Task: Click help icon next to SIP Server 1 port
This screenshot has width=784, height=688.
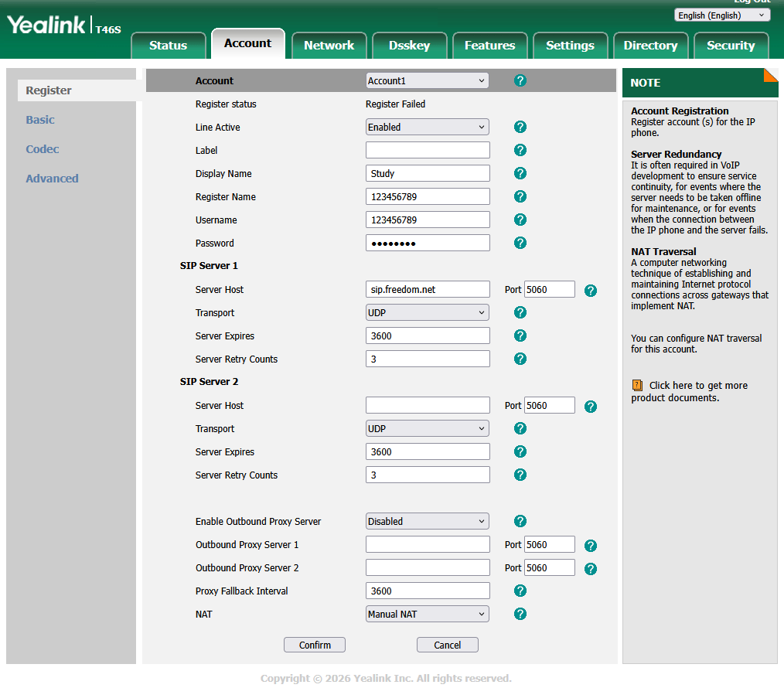Action: click(x=591, y=291)
